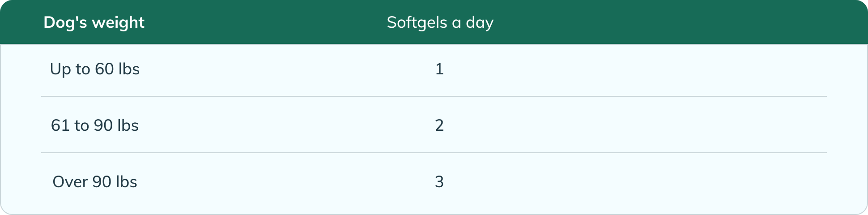Click the "Dog's weight" column header
The height and width of the screenshot is (215, 868).
pyautogui.click(x=94, y=22)
